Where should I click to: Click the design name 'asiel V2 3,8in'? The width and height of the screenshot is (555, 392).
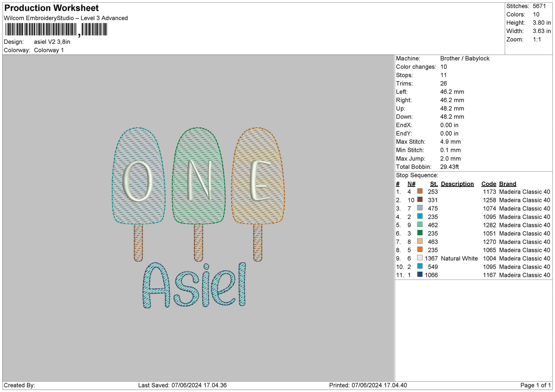pyautogui.click(x=52, y=42)
